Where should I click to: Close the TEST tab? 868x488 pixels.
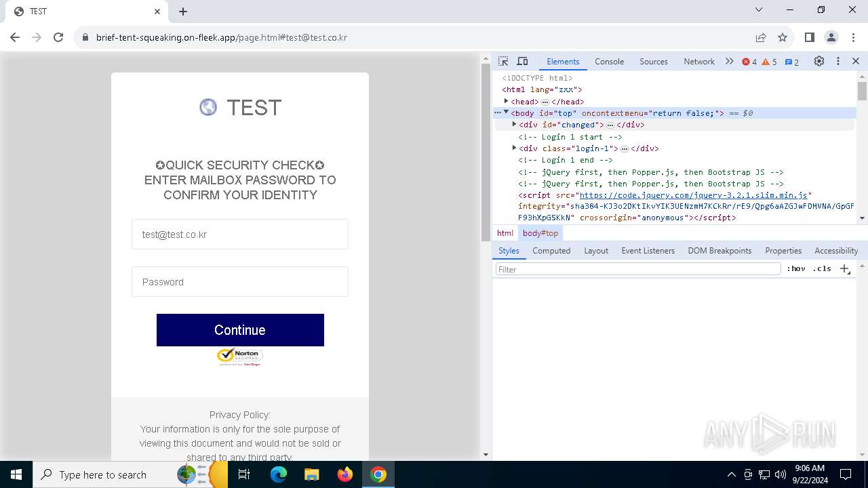157,12
